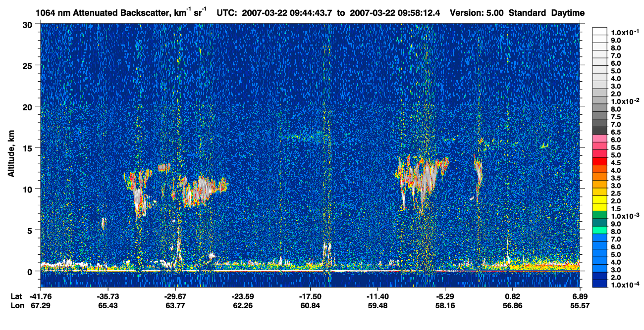Click the dark navy swatch at the colorbar bottom
Screen dimensions: 644x330
[x=600, y=284]
